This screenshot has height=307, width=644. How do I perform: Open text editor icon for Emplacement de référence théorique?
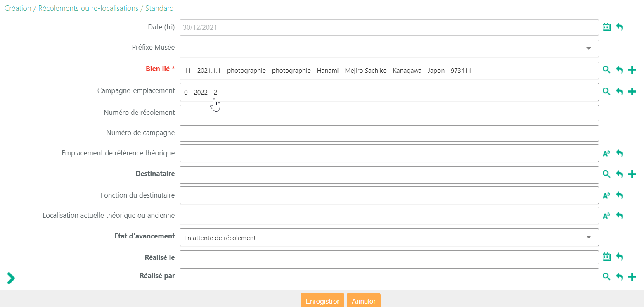pos(606,153)
